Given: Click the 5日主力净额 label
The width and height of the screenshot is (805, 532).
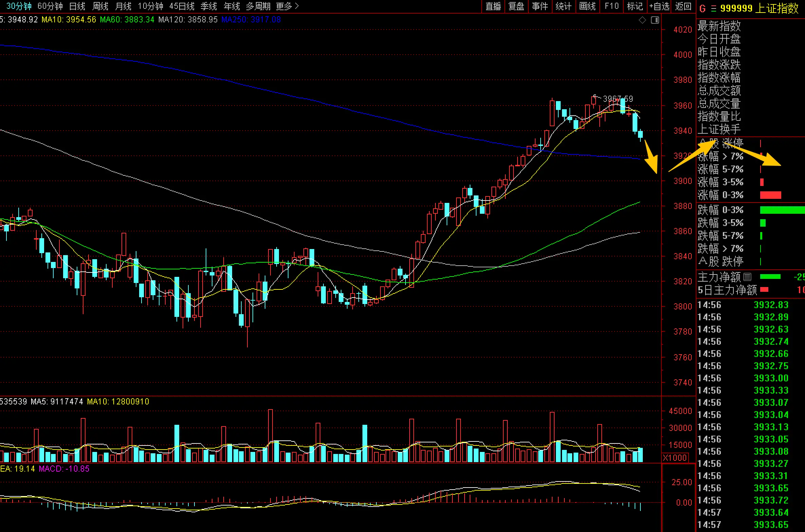Looking at the screenshot, I should 727,290.
